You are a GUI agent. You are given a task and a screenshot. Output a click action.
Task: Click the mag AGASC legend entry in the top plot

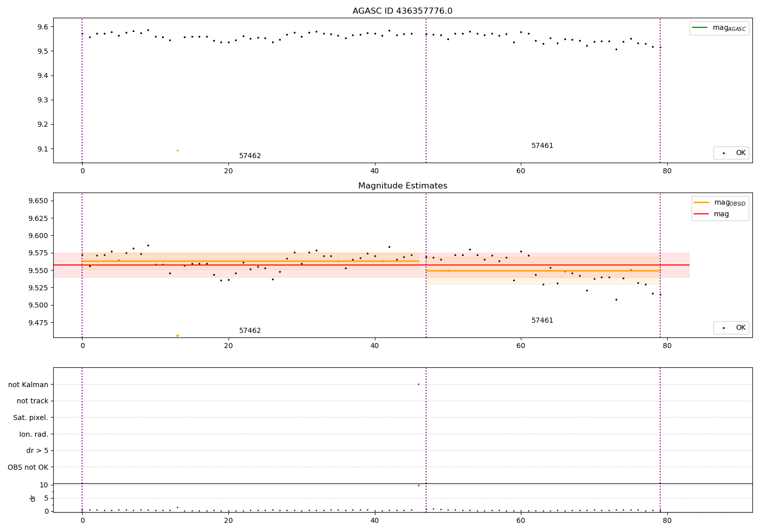pos(719,28)
